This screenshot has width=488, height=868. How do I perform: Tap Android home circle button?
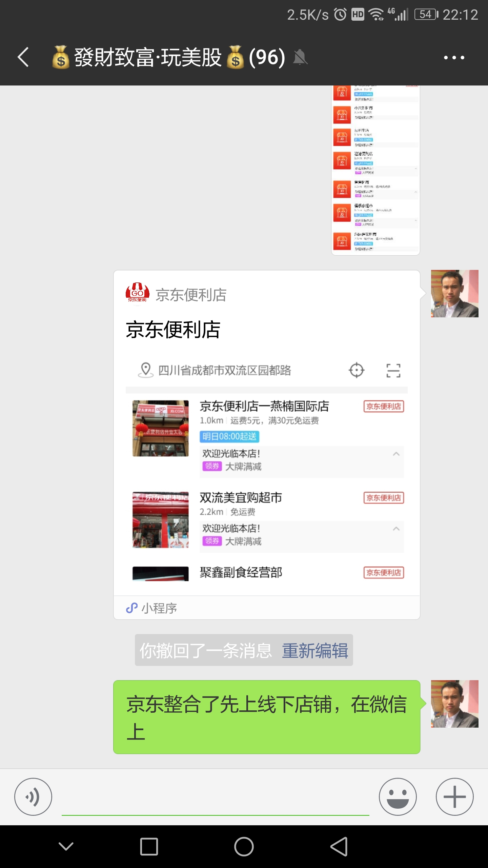pyautogui.click(x=244, y=847)
